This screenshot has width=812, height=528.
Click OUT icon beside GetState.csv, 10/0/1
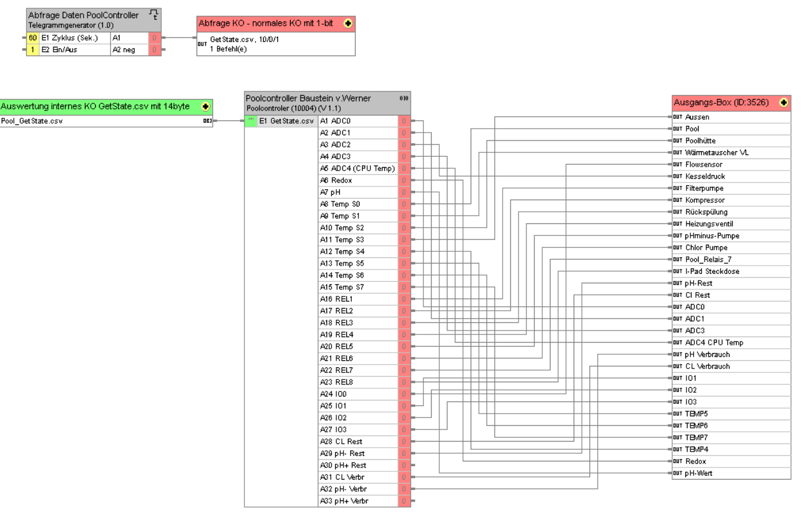202,44
